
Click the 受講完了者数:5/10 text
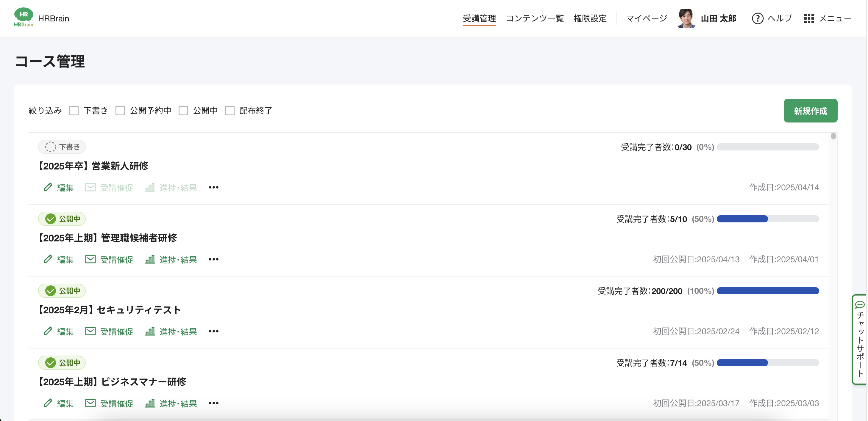[651, 219]
